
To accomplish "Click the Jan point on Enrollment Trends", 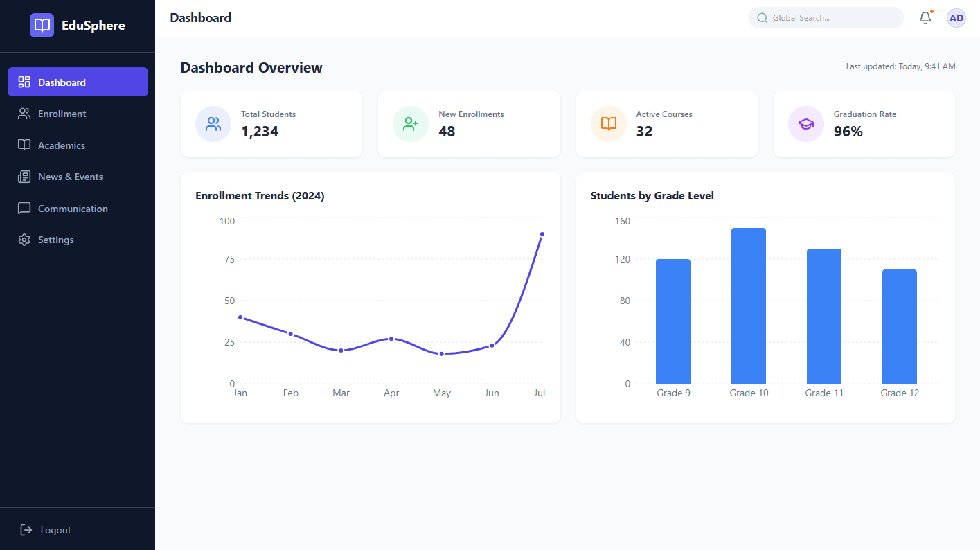I will tap(240, 317).
